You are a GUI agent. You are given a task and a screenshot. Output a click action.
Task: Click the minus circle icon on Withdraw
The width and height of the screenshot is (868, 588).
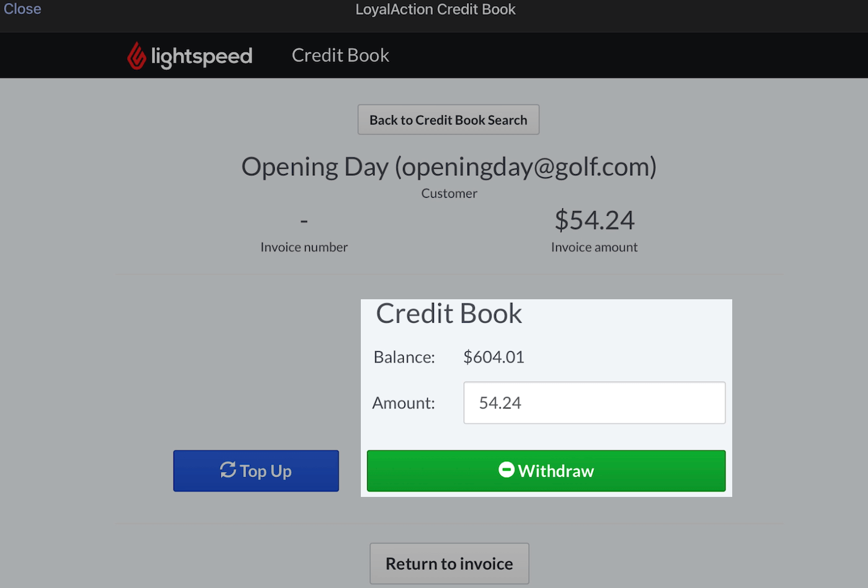[507, 470]
